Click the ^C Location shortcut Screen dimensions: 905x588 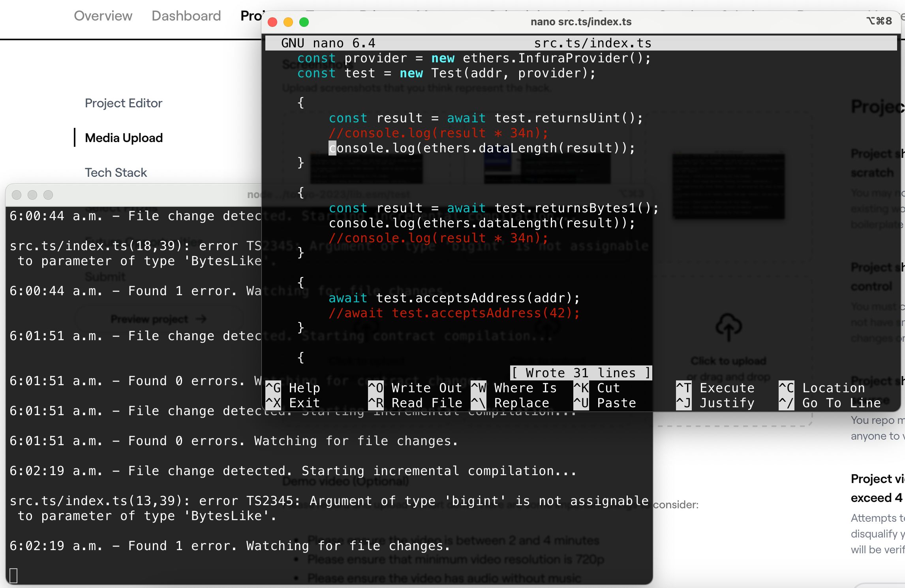822,388
